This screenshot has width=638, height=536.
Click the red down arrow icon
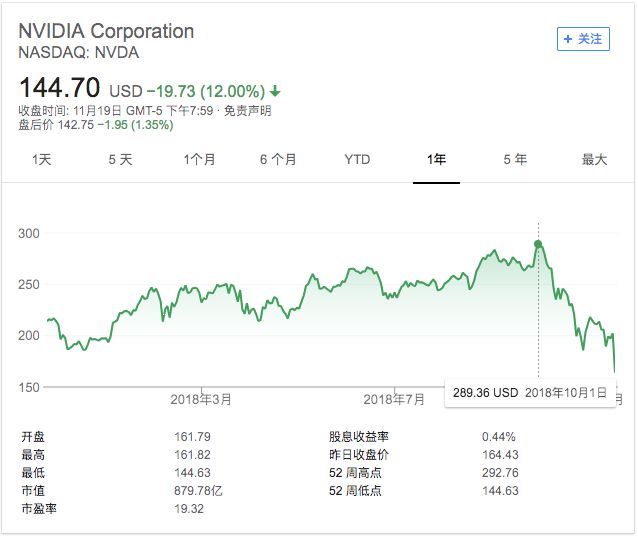275,91
